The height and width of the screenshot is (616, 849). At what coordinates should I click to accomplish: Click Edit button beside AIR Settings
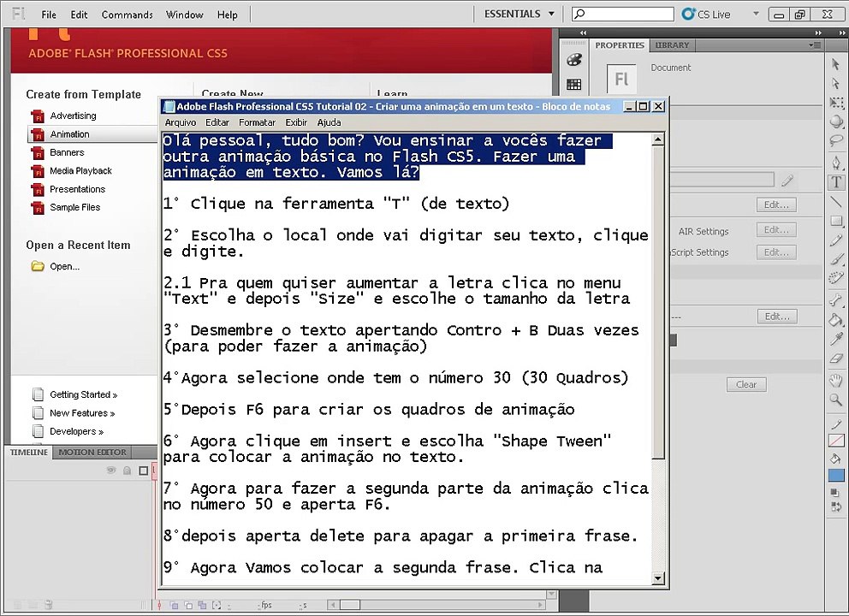pyautogui.click(x=776, y=230)
